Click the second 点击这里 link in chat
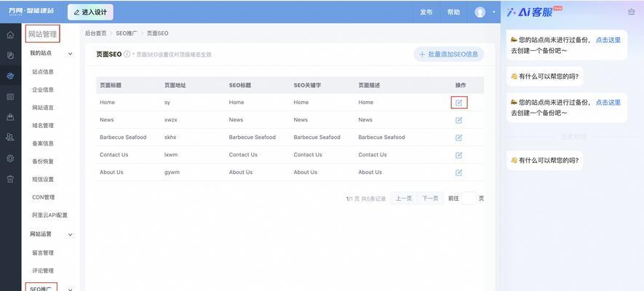This screenshot has height=291, width=644. [608, 103]
